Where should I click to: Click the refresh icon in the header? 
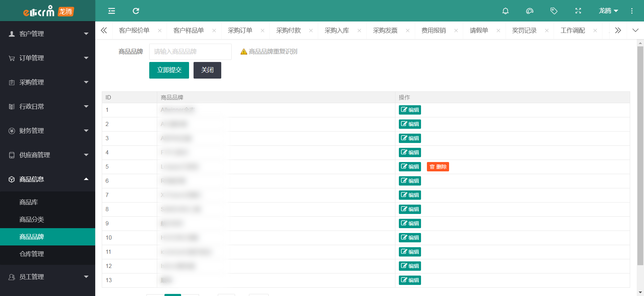point(136,11)
